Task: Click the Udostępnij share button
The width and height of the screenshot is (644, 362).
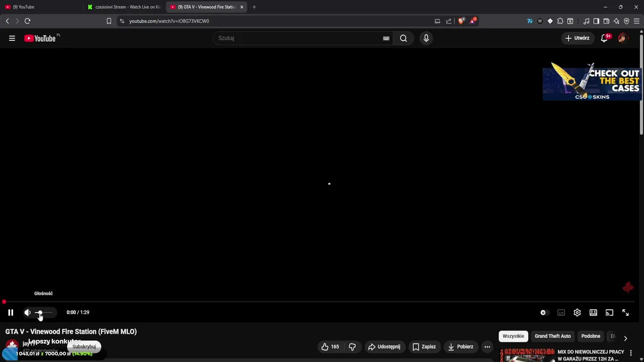Action: point(384,346)
